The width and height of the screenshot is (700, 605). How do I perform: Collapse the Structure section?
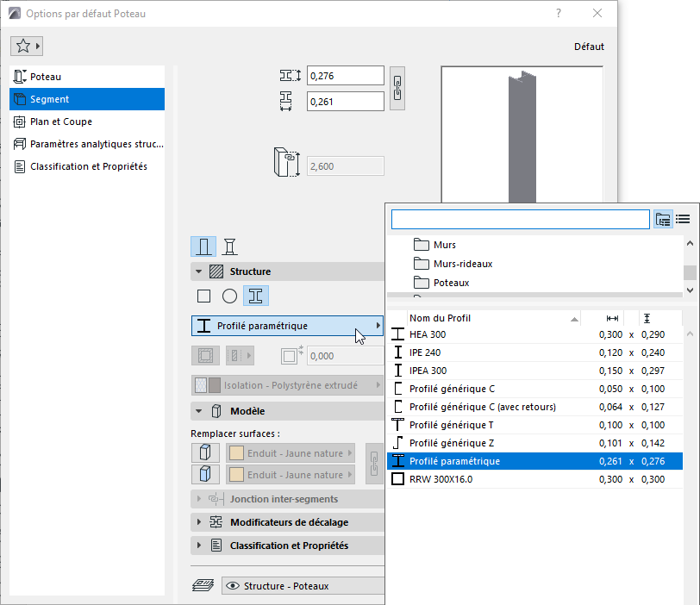coord(199,271)
